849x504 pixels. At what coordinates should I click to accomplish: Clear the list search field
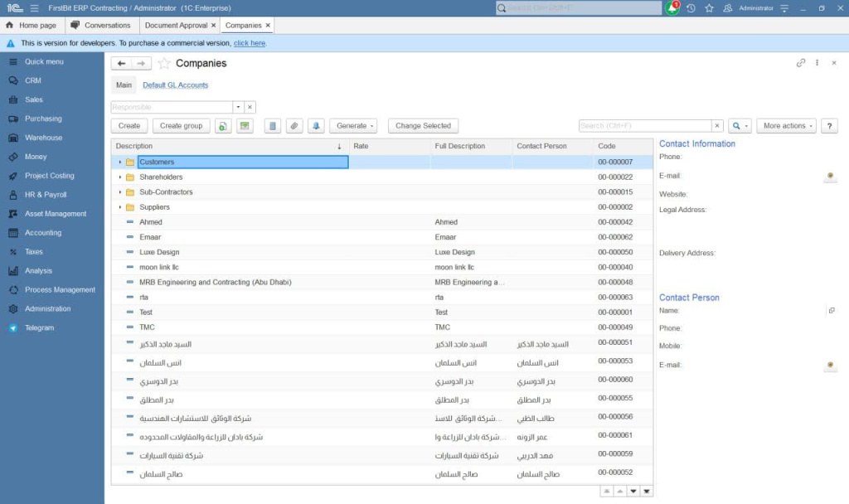717,126
